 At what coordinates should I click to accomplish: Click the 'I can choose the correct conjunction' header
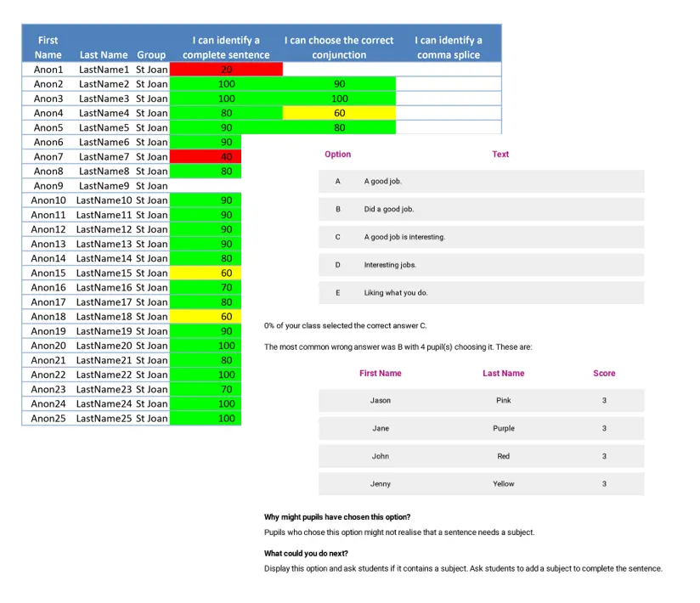point(339,48)
